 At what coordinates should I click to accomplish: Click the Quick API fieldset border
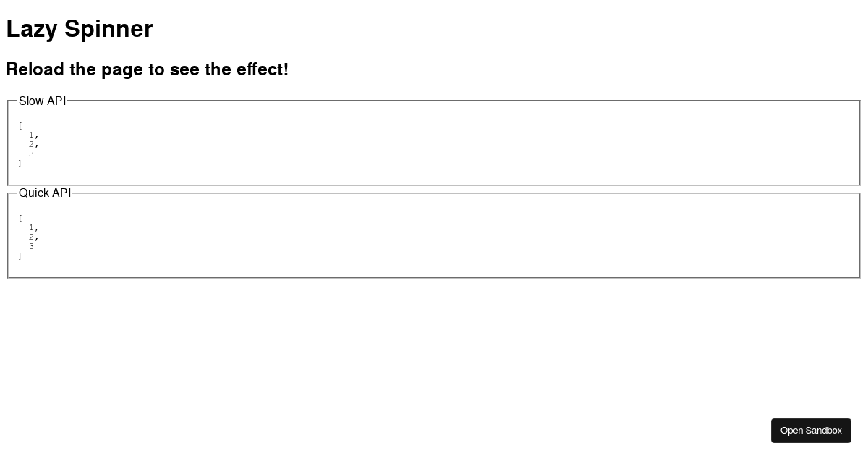tap(434, 276)
